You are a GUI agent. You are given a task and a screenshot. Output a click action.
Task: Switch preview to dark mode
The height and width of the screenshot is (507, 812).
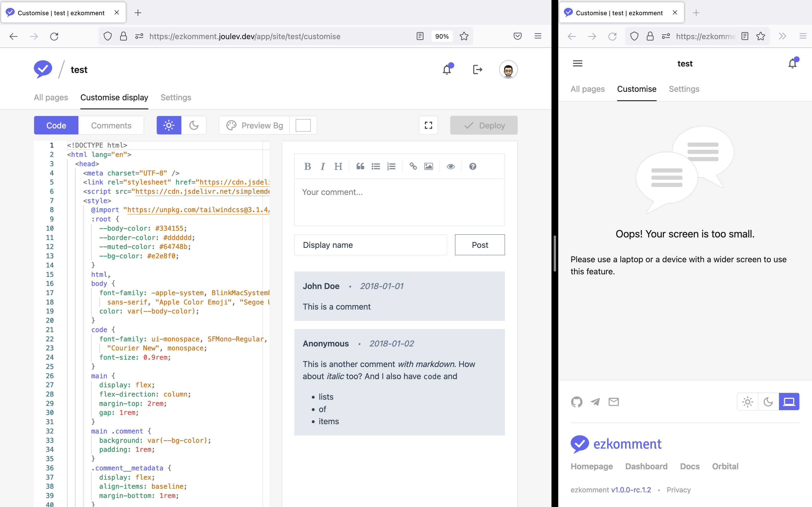pyautogui.click(x=194, y=125)
